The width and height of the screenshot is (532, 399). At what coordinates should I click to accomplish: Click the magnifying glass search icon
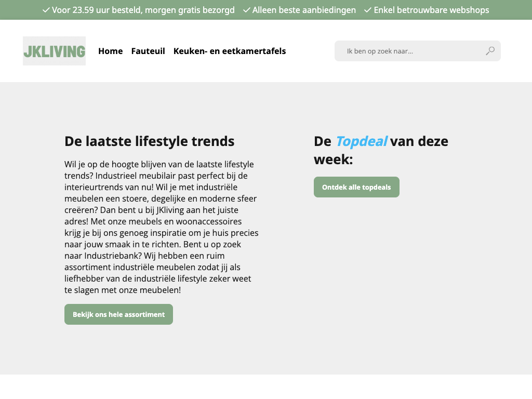pyautogui.click(x=490, y=51)
